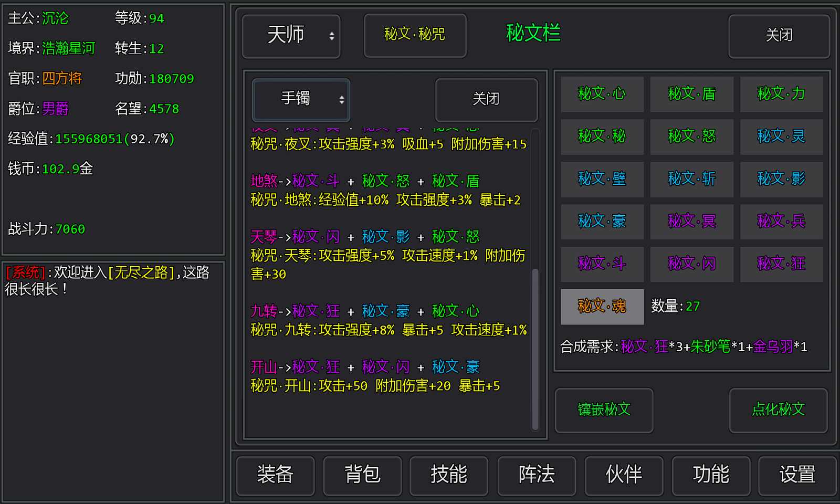The image size is (840, 504).
Task: Switch to the 背包 tab
Action: point(362,475)
